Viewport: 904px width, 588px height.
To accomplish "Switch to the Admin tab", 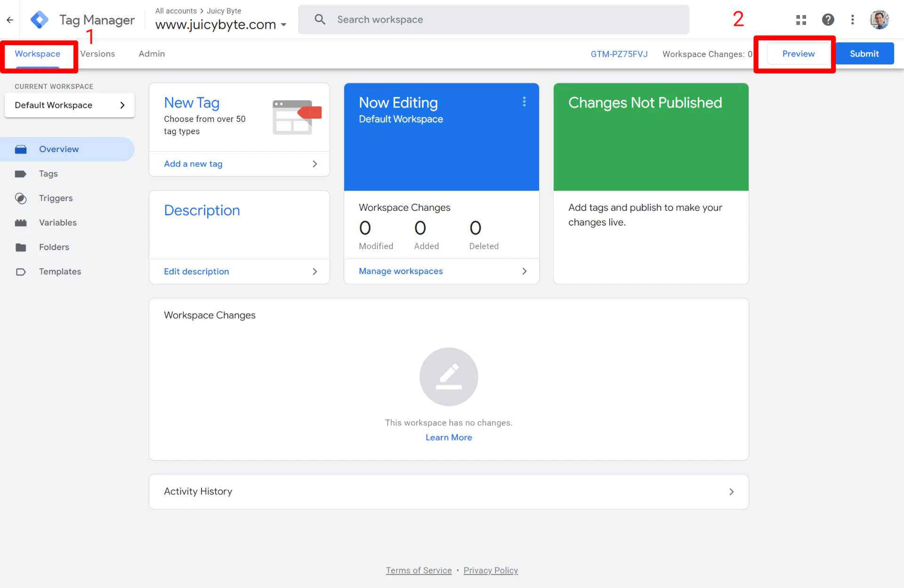I will [151, 54].
